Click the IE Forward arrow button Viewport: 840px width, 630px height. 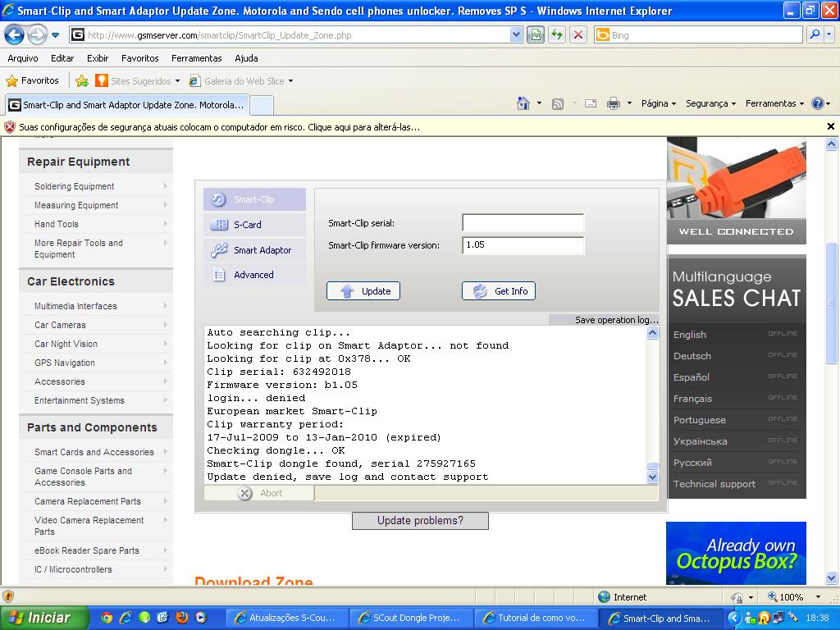pyautogui.click(x=36, y=35)
